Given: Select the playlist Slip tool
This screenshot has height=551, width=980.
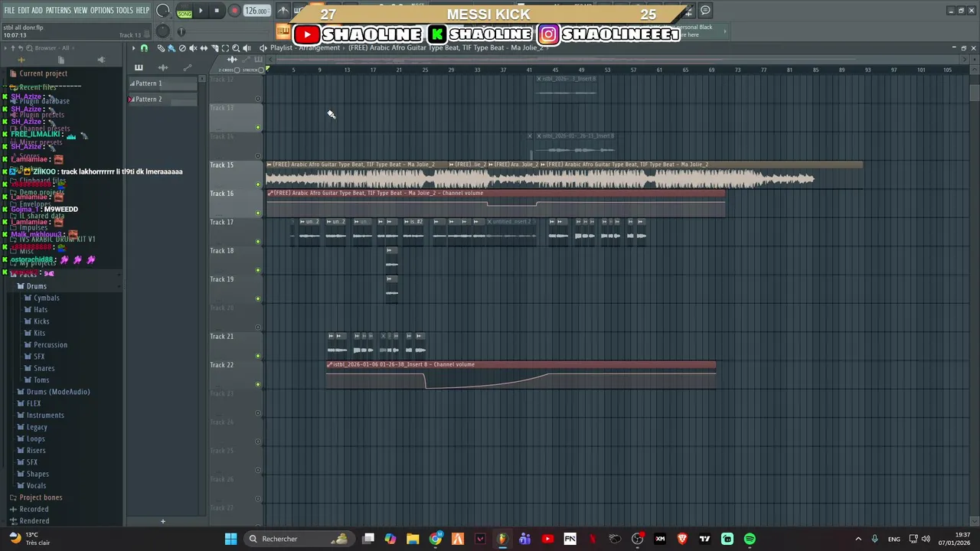Looking at the screenshot, I should [204, 48].
